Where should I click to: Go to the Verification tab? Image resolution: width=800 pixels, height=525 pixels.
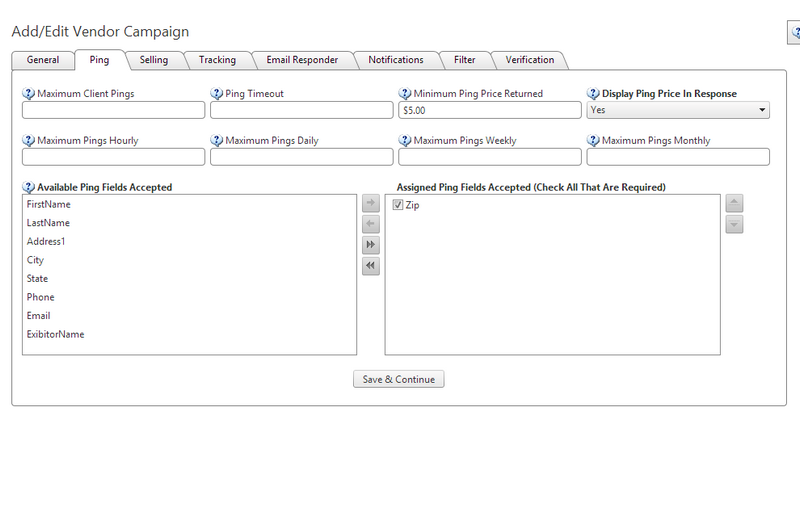pos(530,60)
